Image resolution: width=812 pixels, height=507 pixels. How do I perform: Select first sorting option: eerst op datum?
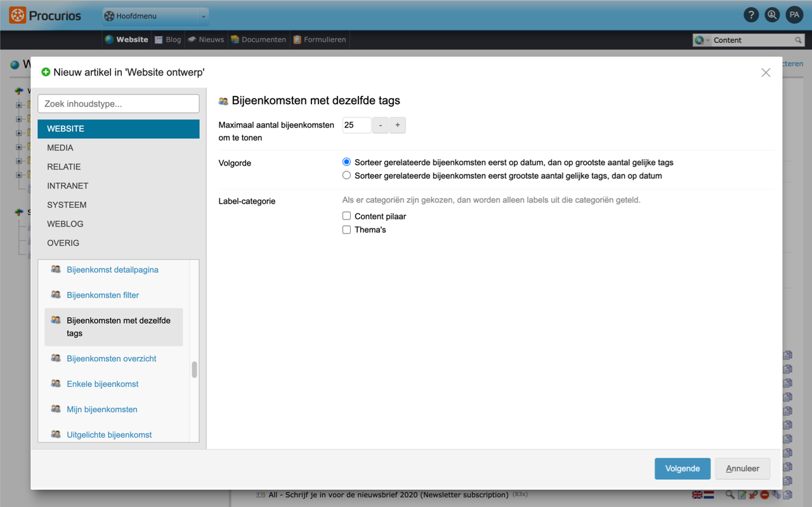click(x=346, y=162)
